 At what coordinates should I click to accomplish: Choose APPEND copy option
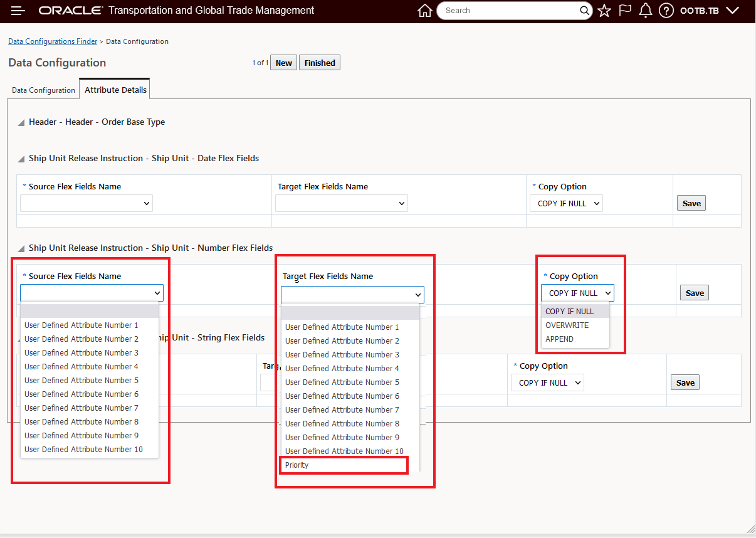coord(575,339)
